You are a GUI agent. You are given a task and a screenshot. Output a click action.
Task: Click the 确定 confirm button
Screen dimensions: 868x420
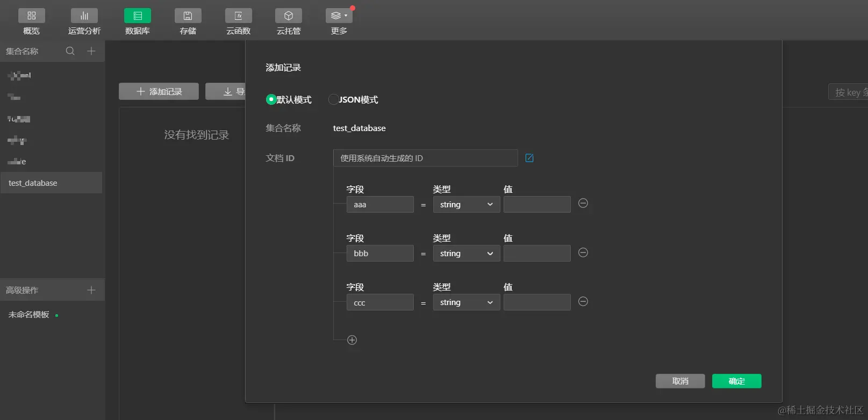(737, 381)
